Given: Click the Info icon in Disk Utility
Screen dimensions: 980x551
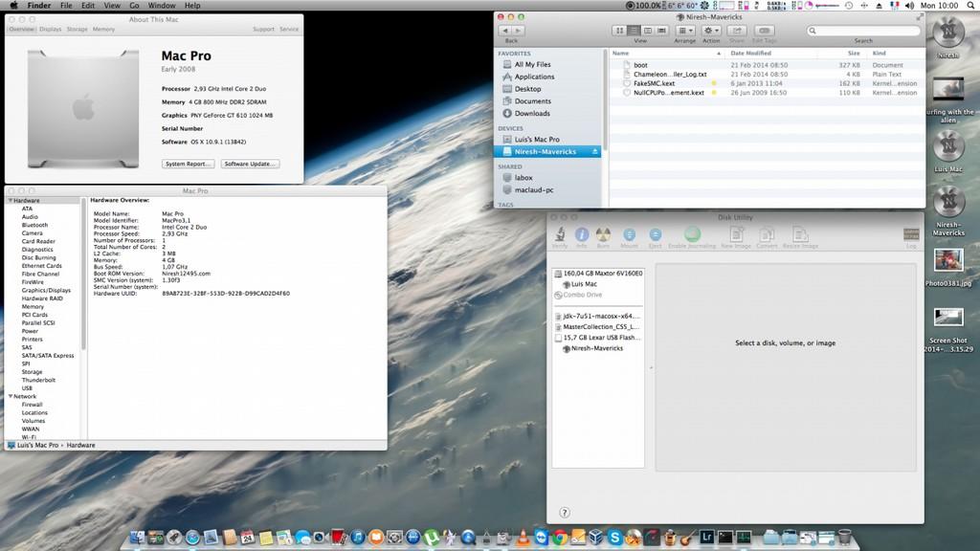Looking at the screenshot, I should click(x=581, y=233).
